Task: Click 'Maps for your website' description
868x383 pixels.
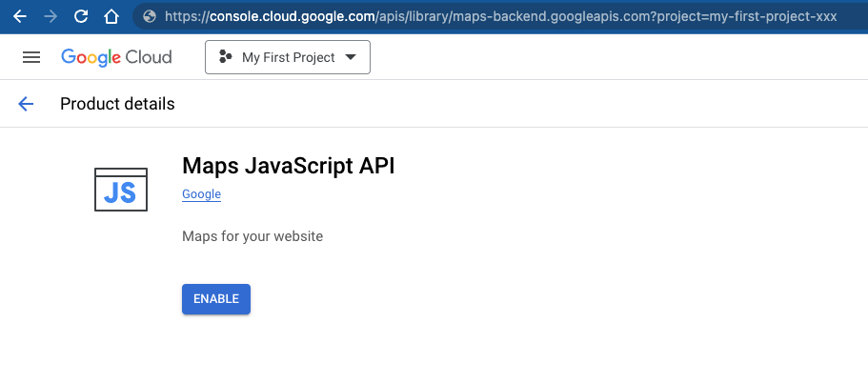Action: pos(252,235)
